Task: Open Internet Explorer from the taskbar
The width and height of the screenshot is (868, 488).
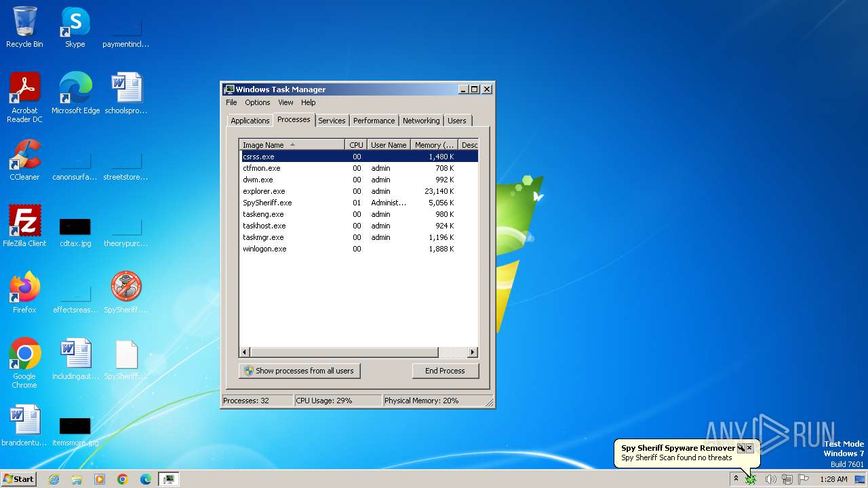Action: [54, 479]
